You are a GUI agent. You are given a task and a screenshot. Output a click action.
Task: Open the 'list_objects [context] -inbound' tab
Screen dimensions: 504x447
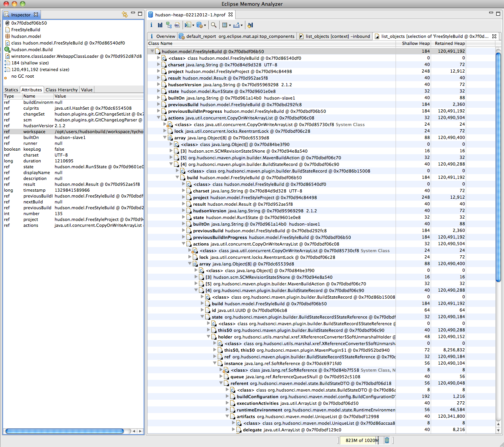(x=335, y=36)
